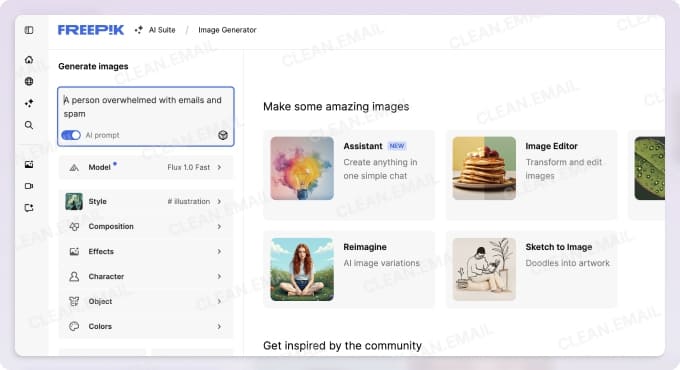Open the image tool sidebar icon

[29, 164]
